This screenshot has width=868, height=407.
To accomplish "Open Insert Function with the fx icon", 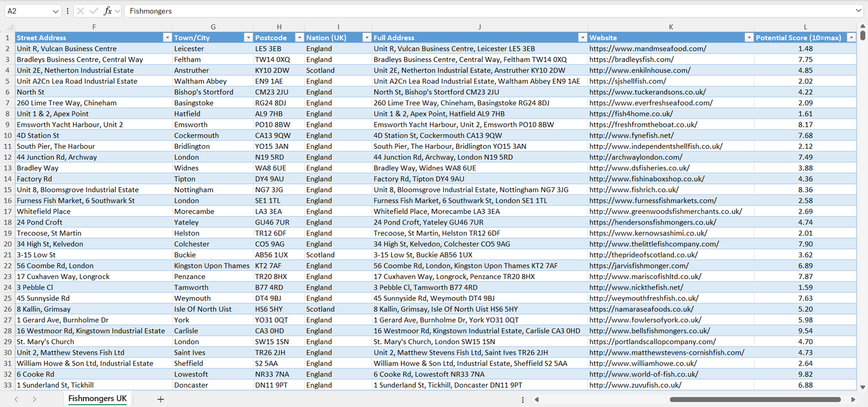I will 108,11.
